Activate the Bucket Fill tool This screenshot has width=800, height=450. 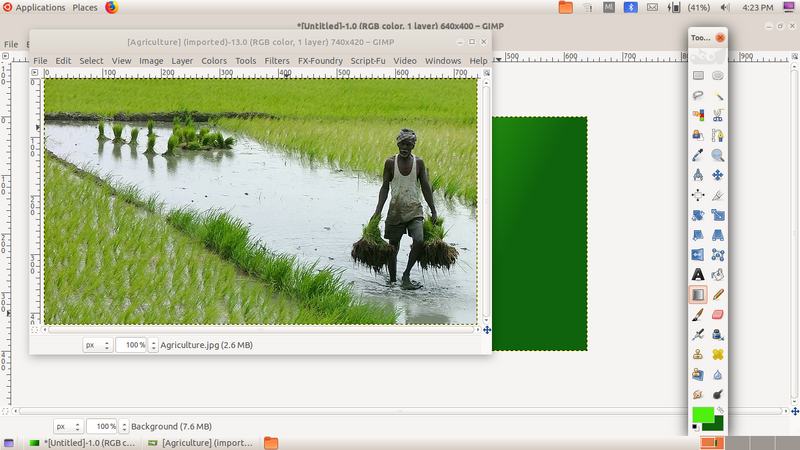(x=718, y=274)
